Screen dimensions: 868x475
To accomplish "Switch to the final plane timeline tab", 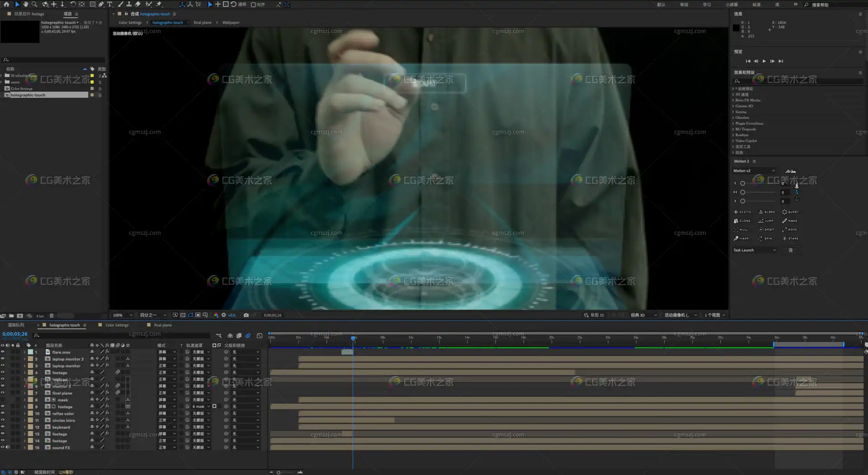I will click(x=163, y=325).
